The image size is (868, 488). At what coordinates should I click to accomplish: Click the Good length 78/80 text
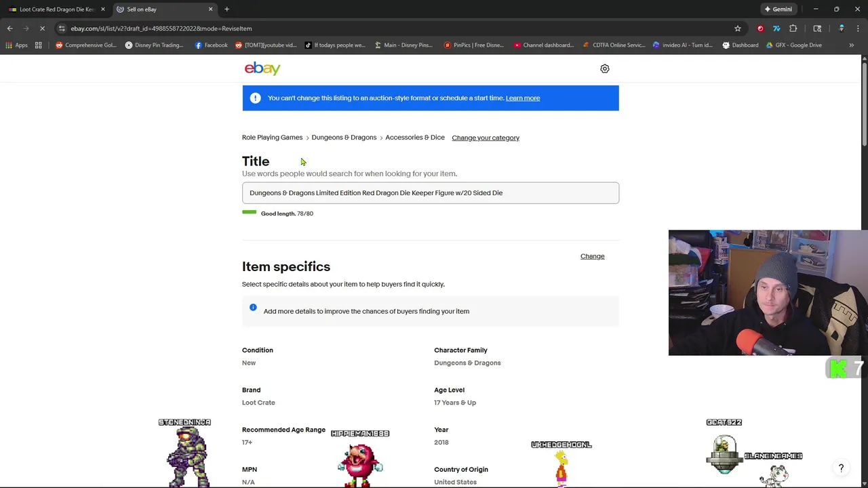[287, 213]
